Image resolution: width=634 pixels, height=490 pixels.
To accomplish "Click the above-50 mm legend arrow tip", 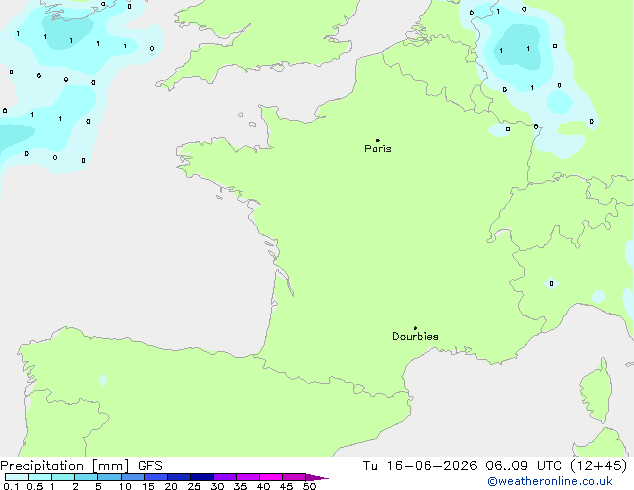I will click(317, 477).
